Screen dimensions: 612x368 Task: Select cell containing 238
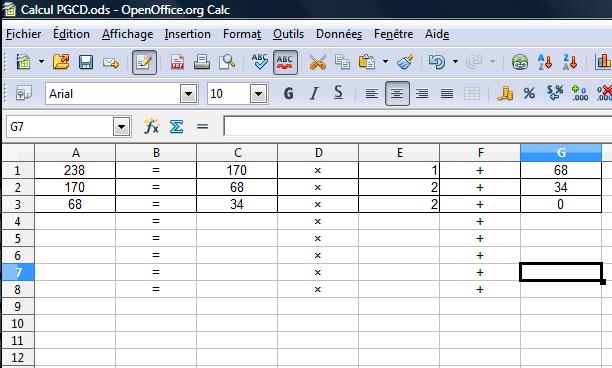coord(75,170)
